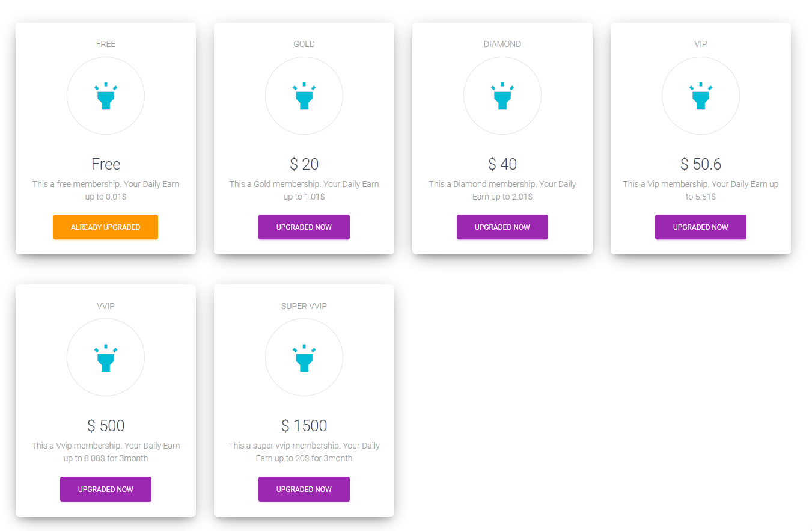
Task: Click the Free membership description text
Action: coord(106,190)
